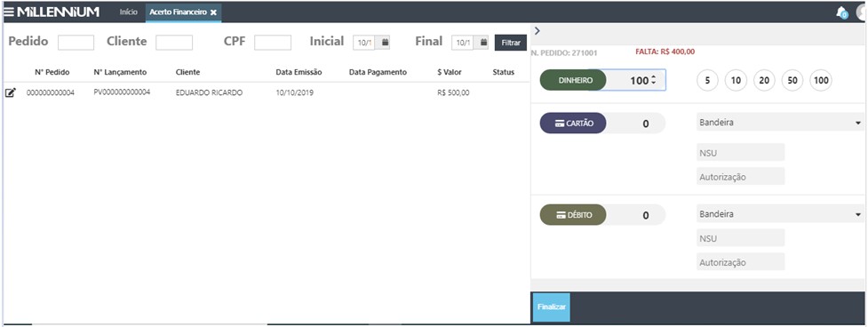The height and width of the screenshot is (327, 868).
Task: Click the $ Valor column header
Action: pyautogui.click(x=449, y=72)
